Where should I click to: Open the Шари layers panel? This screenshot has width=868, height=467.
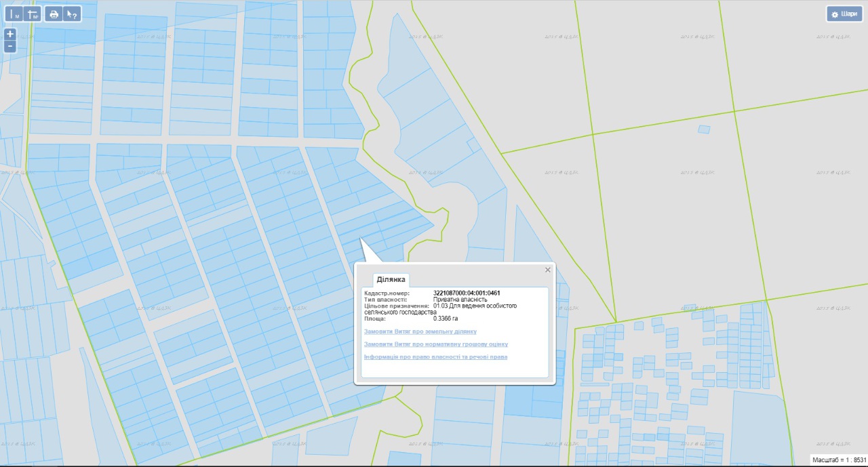click(x=844, y=14)
